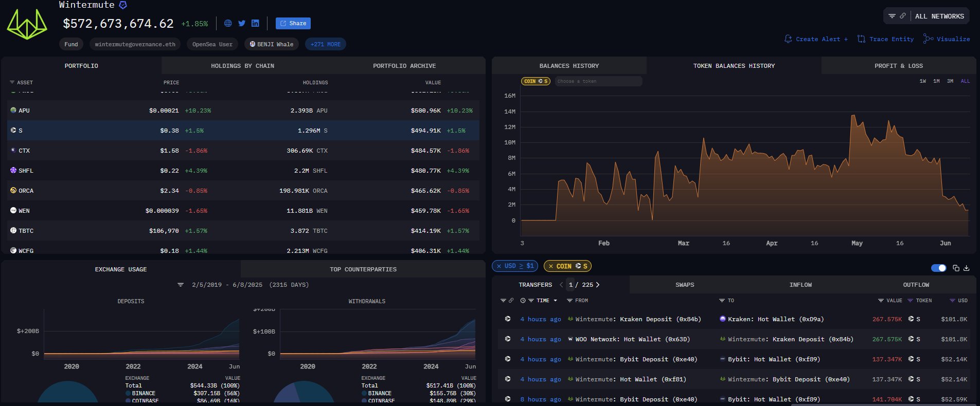Click wintermutegovernance.eth tag
Image resolution: width=980 pixels, height=406 pixels.
(x=135, y=44)
